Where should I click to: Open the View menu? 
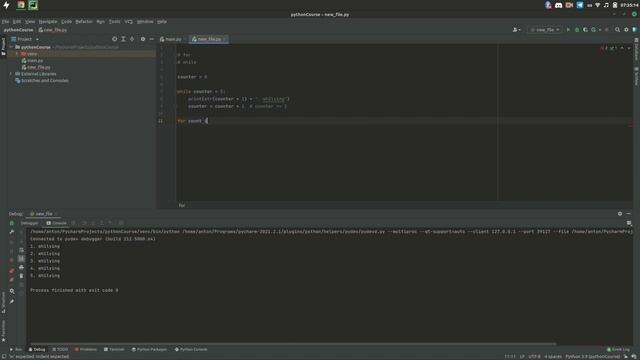(x=30, y=22)
